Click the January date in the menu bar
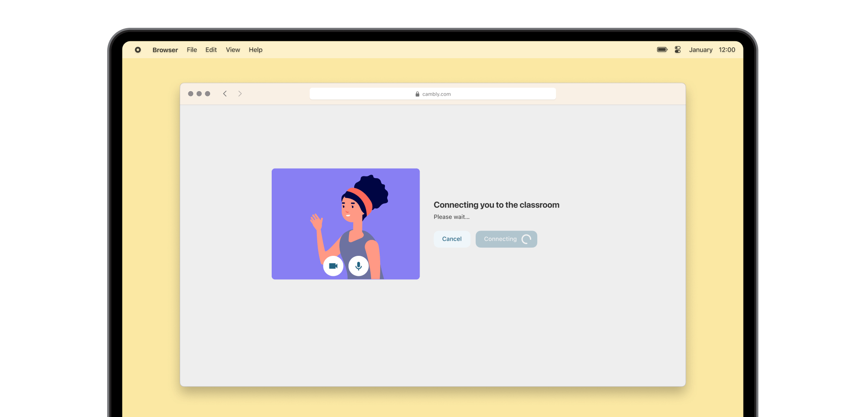Image resolution: width=868 pixels, height=417 pixels. tap(700, 50)
